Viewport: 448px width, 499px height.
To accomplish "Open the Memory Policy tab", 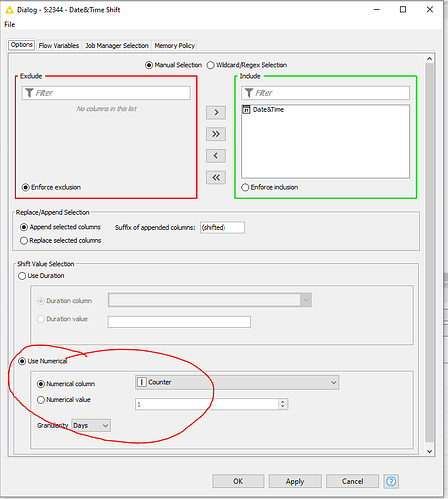I will point(174,46).
